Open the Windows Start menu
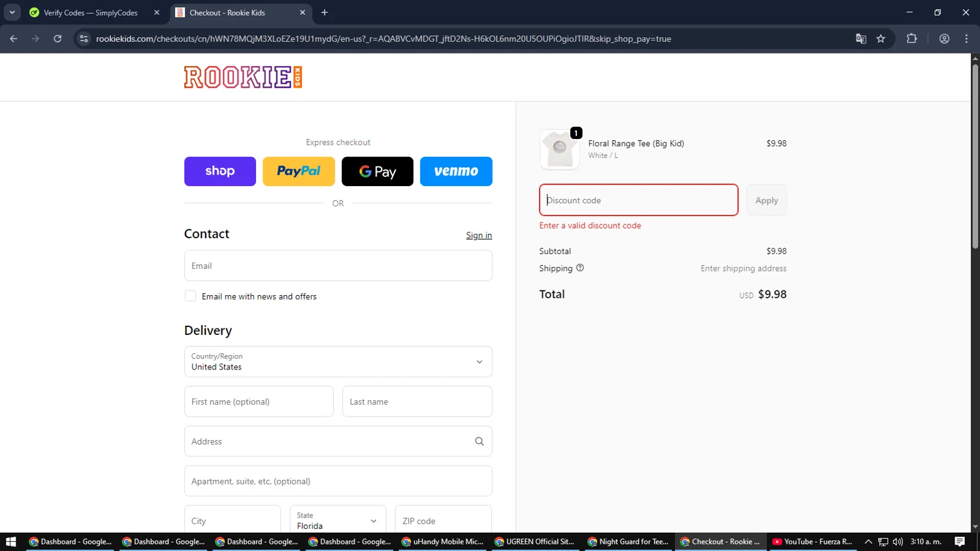980x551 pixels. coord(10,542)
